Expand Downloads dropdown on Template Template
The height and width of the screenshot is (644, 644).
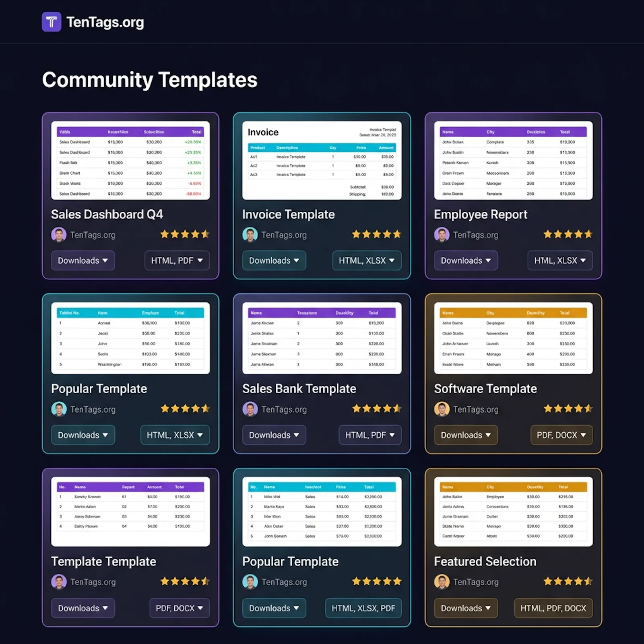click(x=83, y=608)
